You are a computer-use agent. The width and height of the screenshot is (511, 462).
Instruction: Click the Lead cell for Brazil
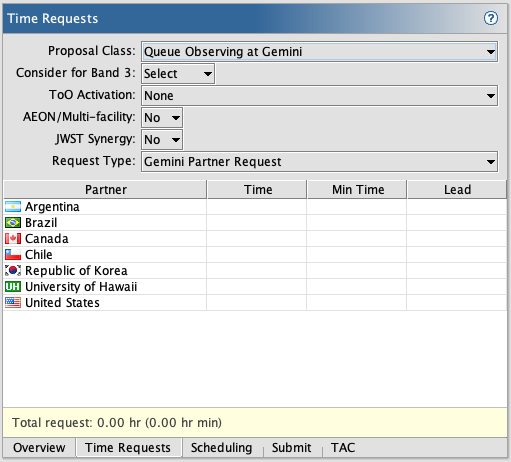tap(457, 223)
